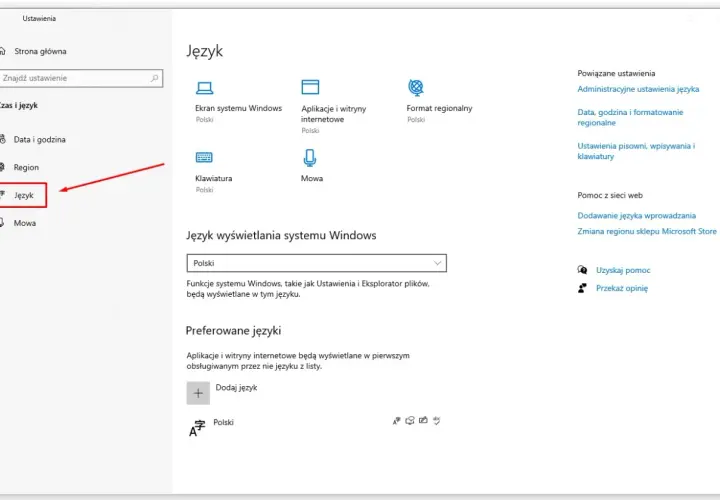Click the Pomoc z sieci web heading
The height and width of the screenshot is (500, 720).
610,195
